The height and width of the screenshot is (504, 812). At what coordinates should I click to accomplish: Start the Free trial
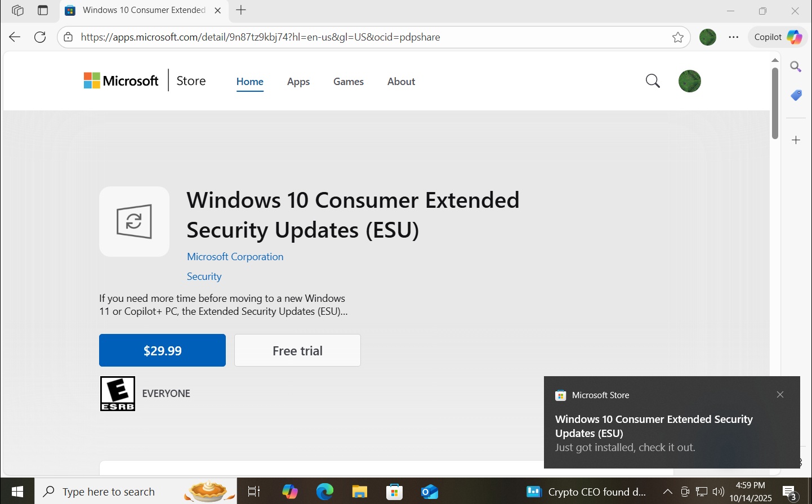pos(297,350)
